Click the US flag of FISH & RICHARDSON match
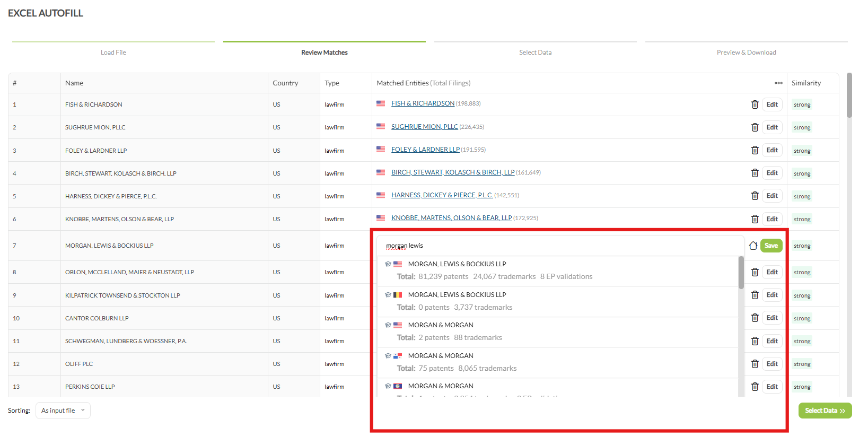Screen dimensions: 868x436 tap(381, 103)
